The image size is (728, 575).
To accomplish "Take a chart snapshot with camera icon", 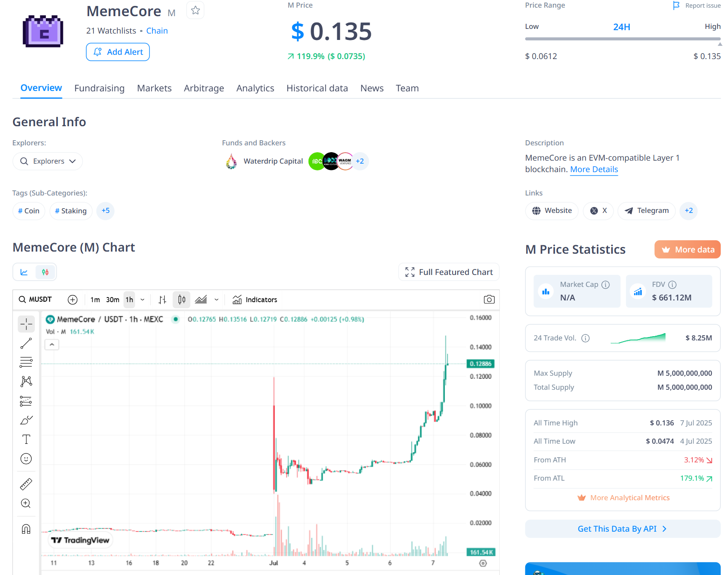I will click(489, 300).
